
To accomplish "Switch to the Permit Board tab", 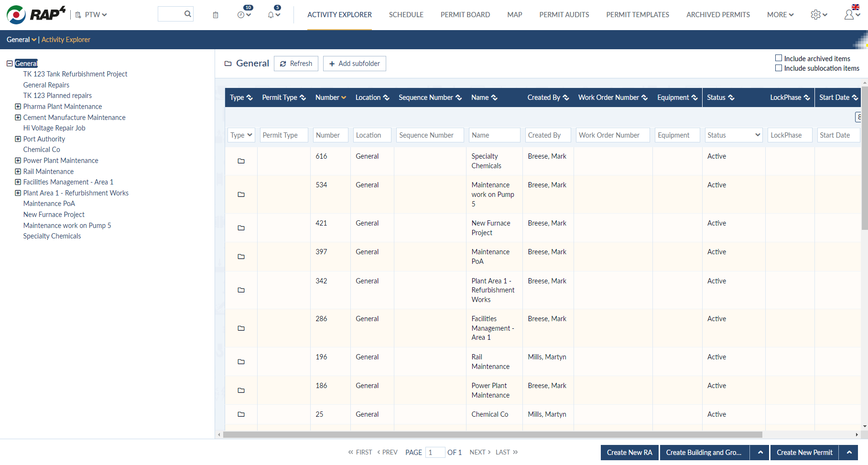I will click(465, 15).
